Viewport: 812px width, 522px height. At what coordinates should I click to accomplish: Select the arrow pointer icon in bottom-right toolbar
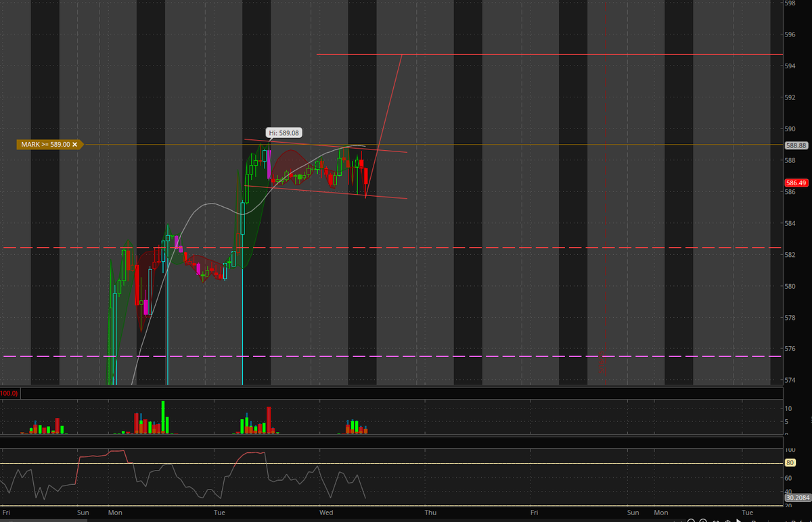(x=738, y=520)
